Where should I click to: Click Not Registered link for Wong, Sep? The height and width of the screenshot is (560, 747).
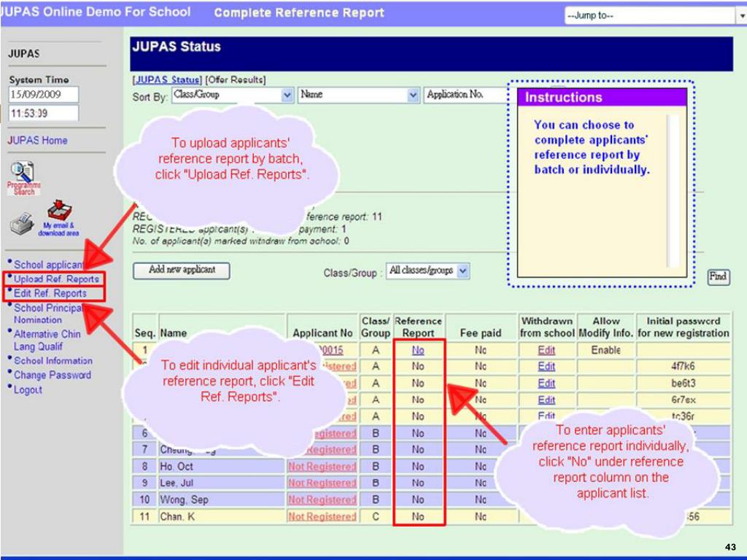click(x=322, y=499)
